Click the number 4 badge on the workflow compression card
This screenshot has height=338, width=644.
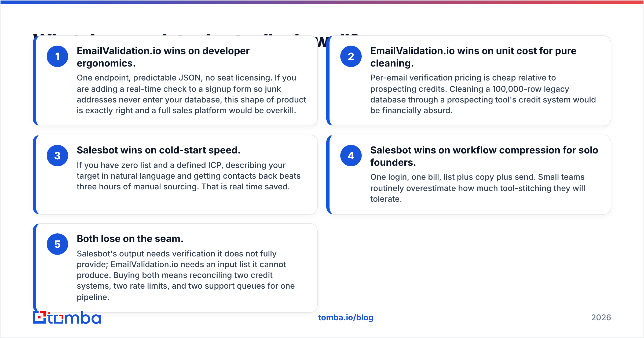[351, 156]
